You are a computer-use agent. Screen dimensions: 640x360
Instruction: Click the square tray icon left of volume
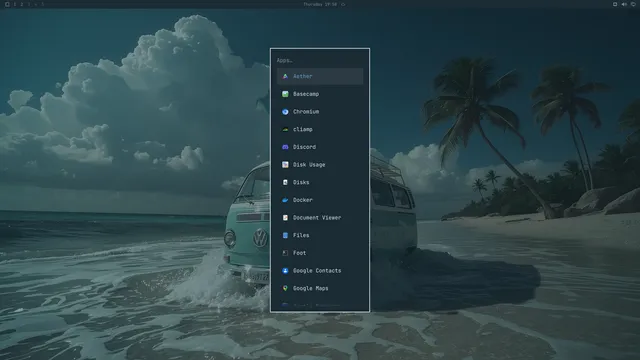(615, 4)
